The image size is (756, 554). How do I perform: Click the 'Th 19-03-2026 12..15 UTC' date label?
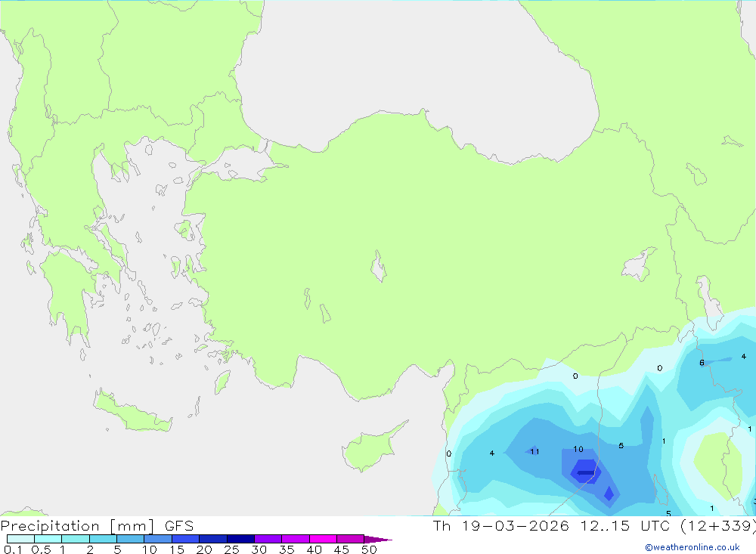point(553,525)
